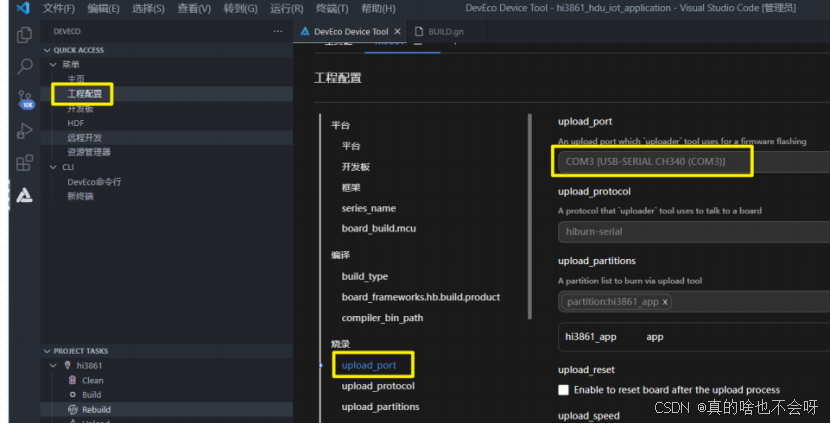The width and height of the screenshot is (831, 424).
Task: Select 工程配置 in quick access
Action: pos(85,94)
